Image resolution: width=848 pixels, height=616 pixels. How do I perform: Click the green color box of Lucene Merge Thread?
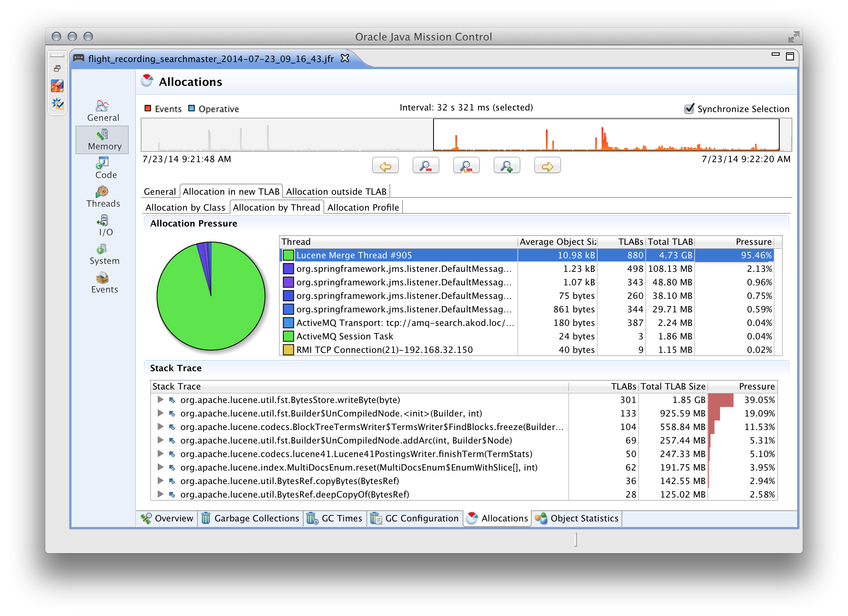[x=288, y=255]
